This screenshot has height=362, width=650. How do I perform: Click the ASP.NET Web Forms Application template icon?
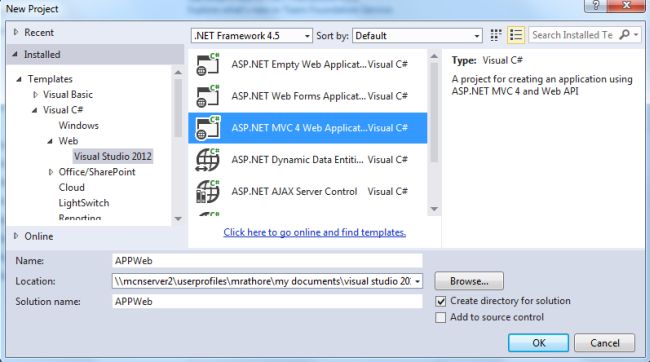(207, 96)
